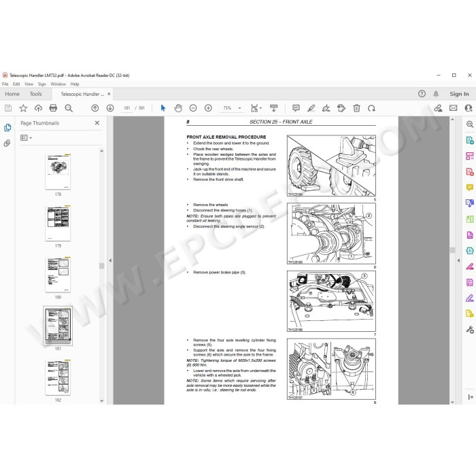This screenshot has height=476, width=476.
Task: Bookmark the document with the star icon
Action: tap(23, 108)
